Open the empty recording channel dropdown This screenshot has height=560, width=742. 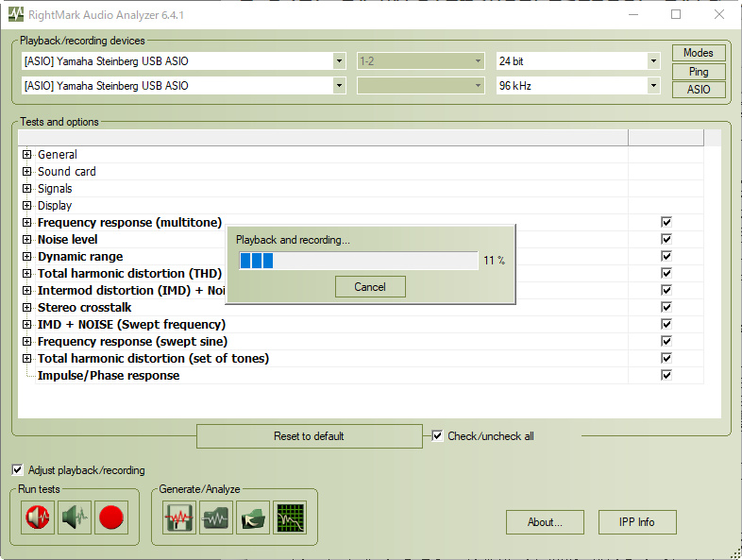click(x=421, y=86)
